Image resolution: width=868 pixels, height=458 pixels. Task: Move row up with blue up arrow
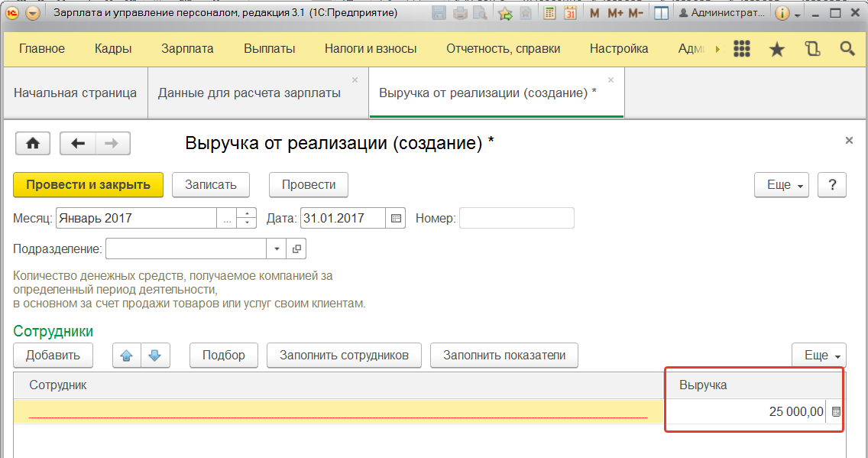point(126,356)
